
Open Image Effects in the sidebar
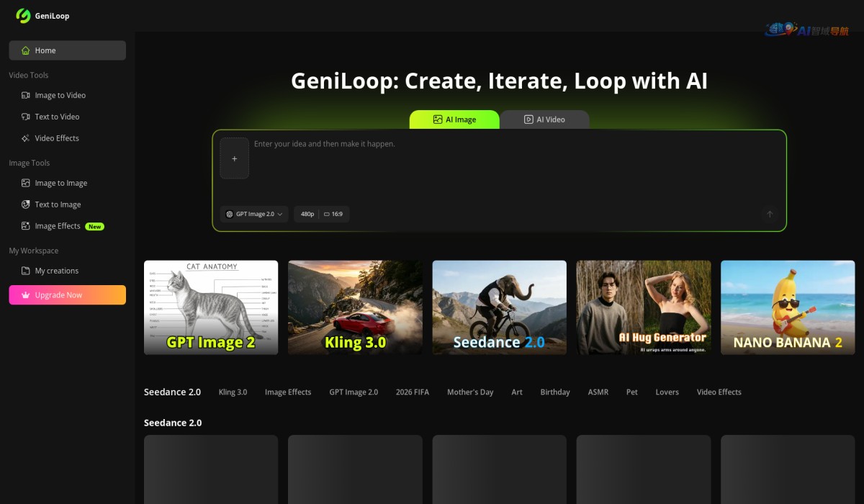(67, 226)
